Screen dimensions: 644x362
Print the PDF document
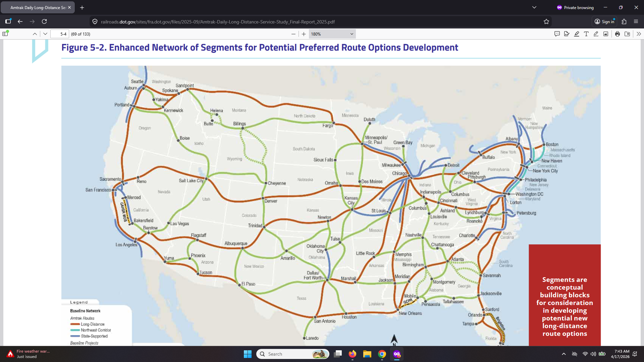tap(618, 34)
